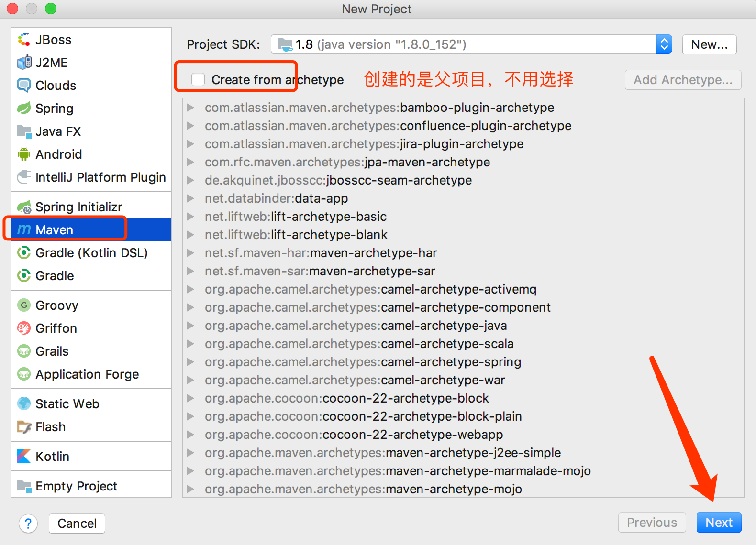Select Static Web project type label
This screenshot has width=756, height=545.
point(67,404)
